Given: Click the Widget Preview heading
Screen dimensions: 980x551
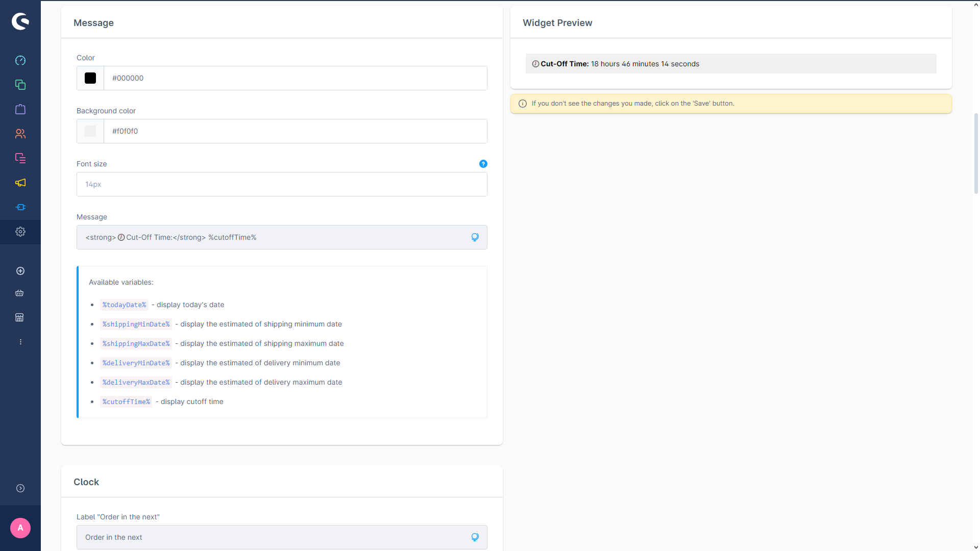Looking at the screenshot, I should [x=557, y=23].
